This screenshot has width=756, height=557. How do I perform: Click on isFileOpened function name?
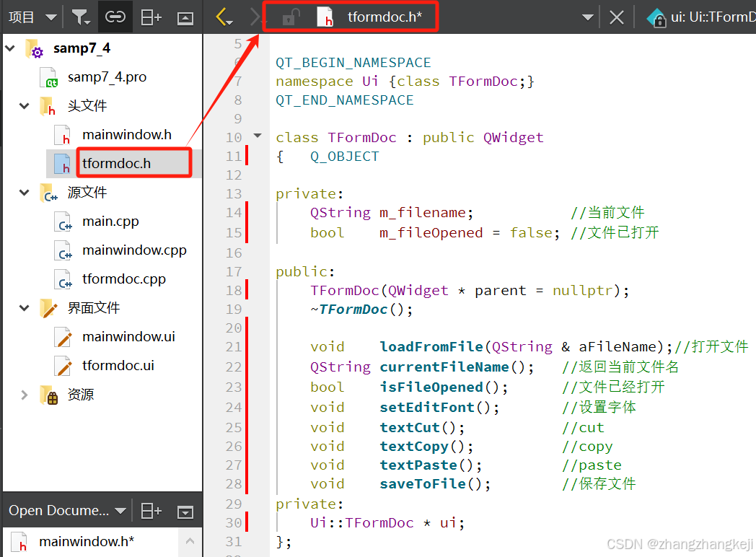[x=431, y=387]
